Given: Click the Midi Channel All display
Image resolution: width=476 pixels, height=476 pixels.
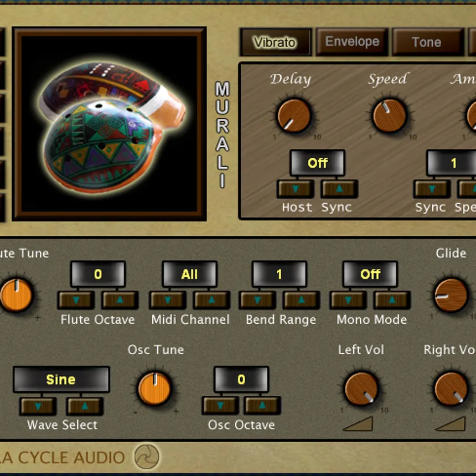Looking at the screenshot, I should (x=190, y=274).
